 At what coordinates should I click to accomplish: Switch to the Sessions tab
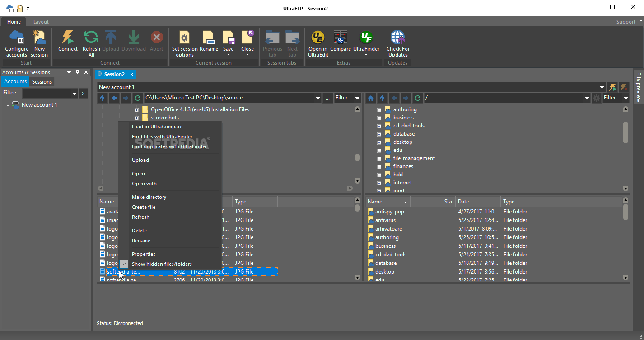pos(42,81)
